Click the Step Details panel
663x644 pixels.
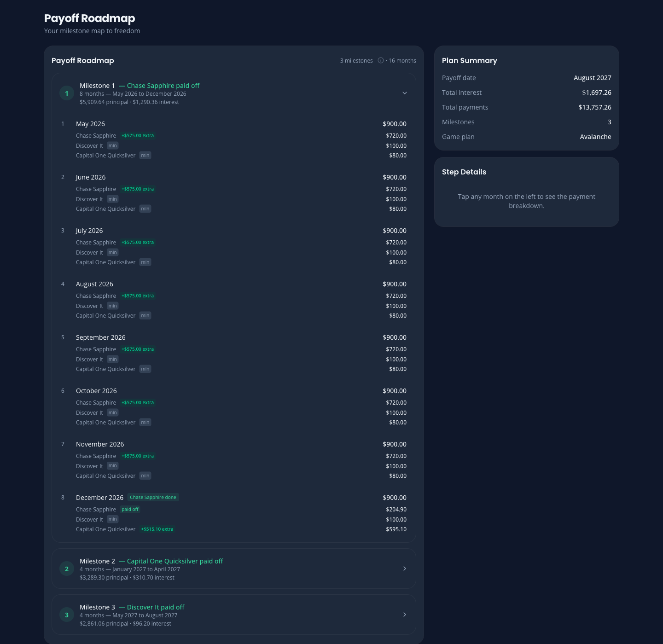(x=526, y=192)
